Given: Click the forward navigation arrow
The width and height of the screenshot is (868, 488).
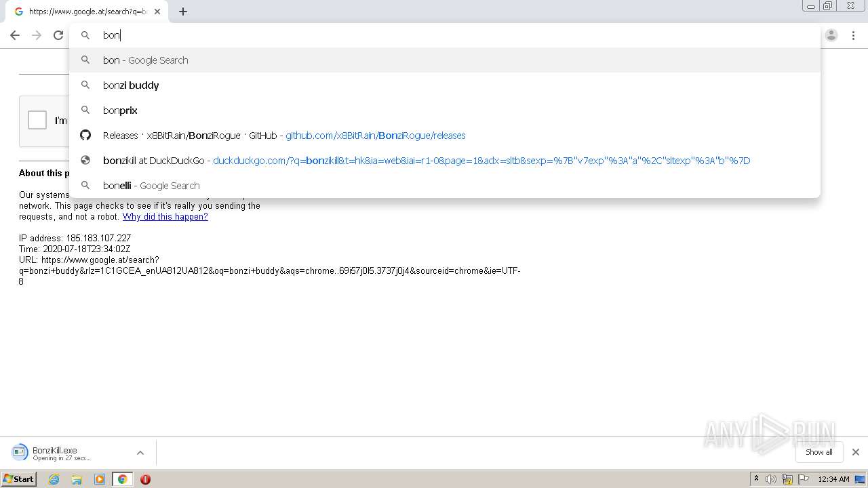Looking at the screenshot, I should 37,35.
